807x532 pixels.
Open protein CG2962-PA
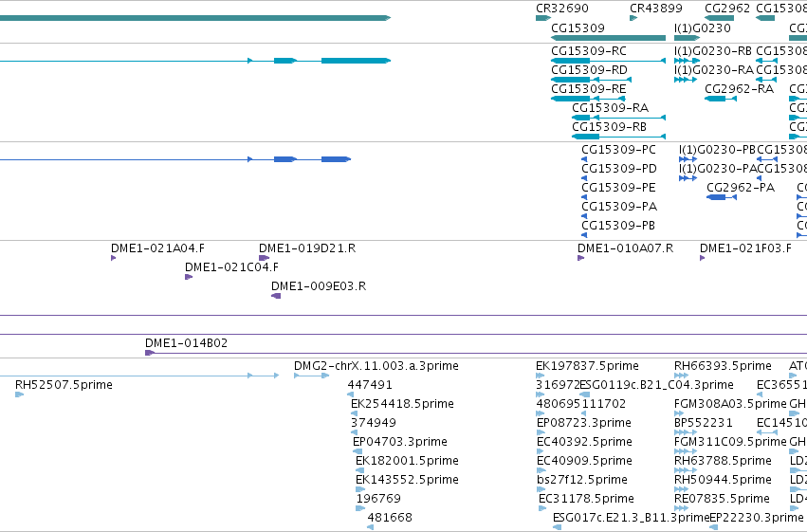click(x=741, y=188)
